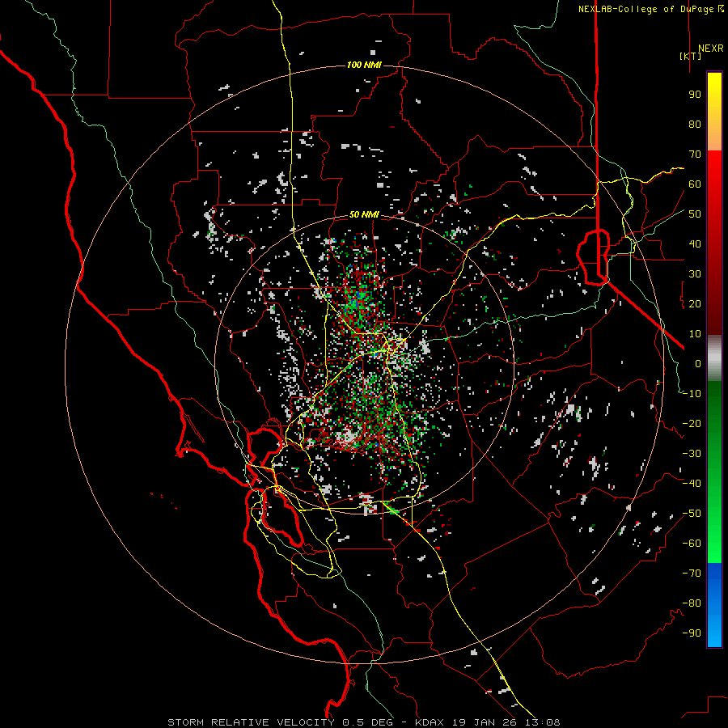Click the -60 value on the velocity scale

pyautogui.click(x=692, y=544)
